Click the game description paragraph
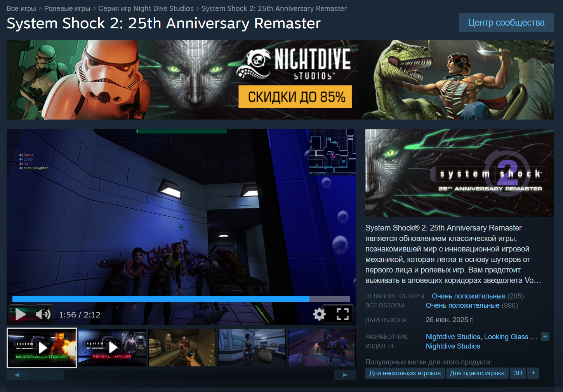 (x=453, y=254)
